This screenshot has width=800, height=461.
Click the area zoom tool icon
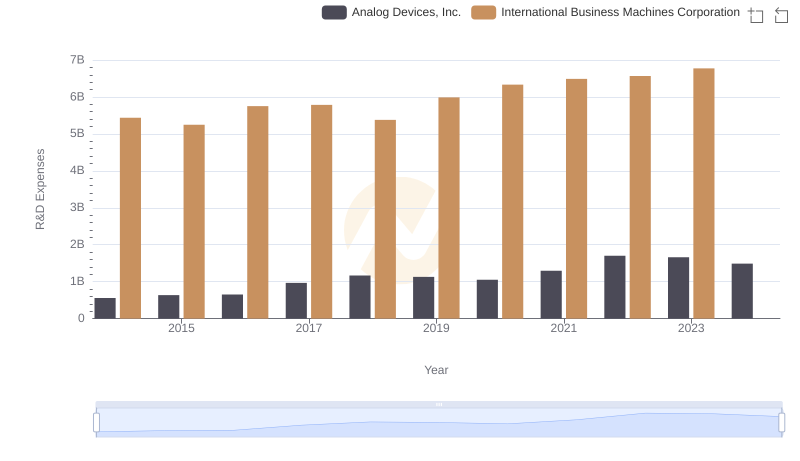click(x=756, y=15)
